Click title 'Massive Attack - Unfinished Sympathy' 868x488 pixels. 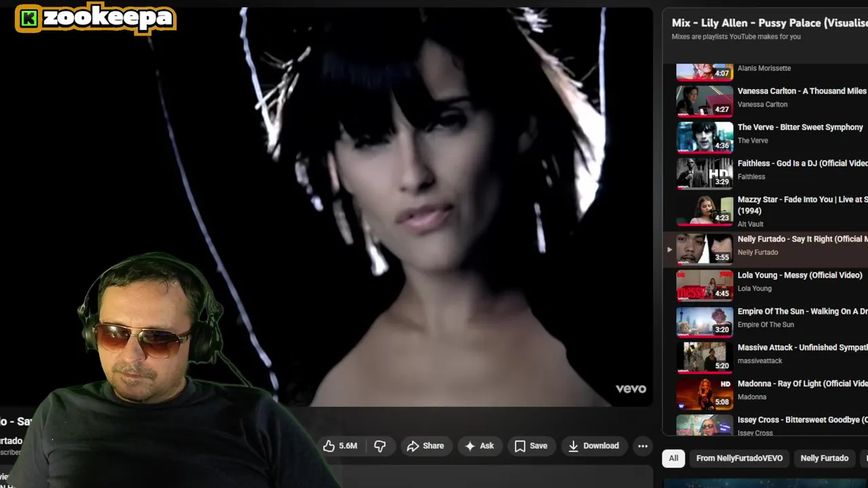point(803,348)
